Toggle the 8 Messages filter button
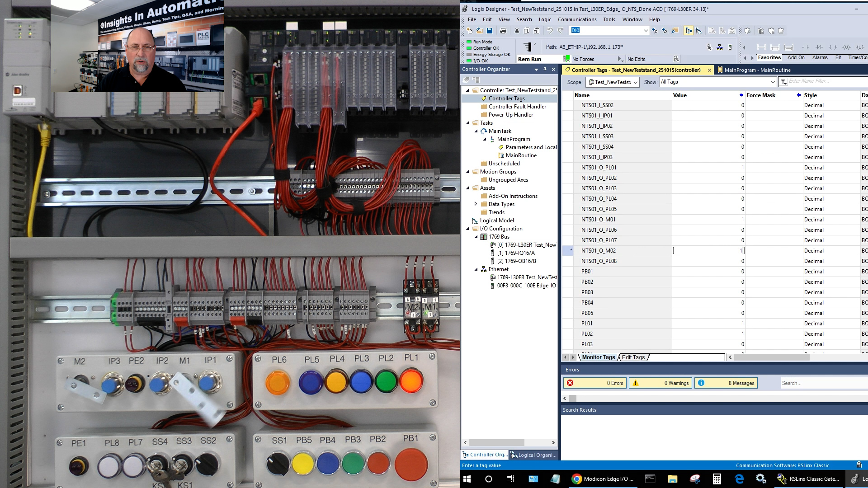 (x=726, y=383)
